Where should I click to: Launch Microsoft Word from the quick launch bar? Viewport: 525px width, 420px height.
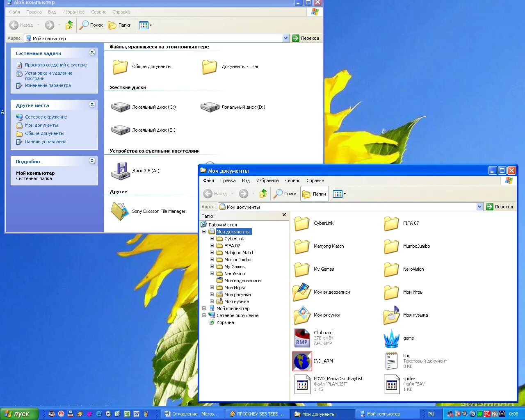(137, 414)
